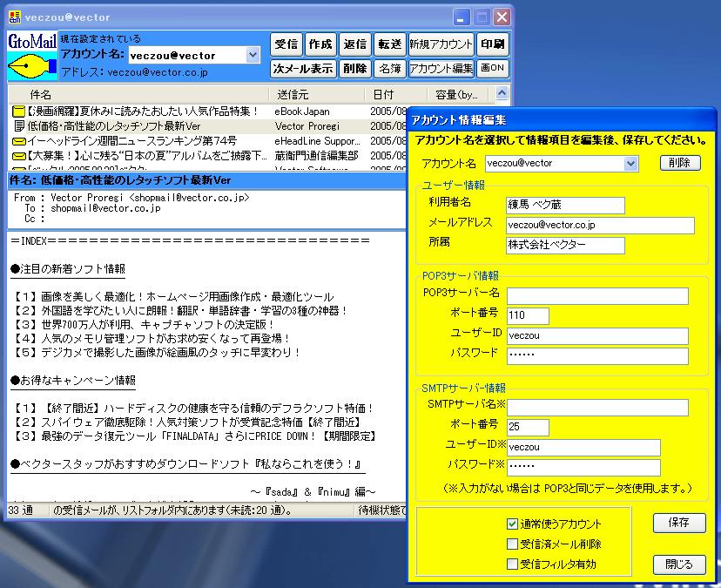Click 受信 button to receive mail
721x588 pixels.
(x=286, y=44)
